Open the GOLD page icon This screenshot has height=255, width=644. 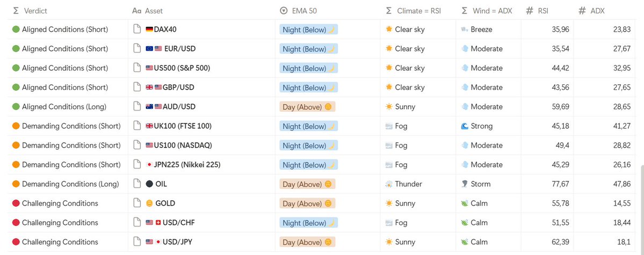137,203
